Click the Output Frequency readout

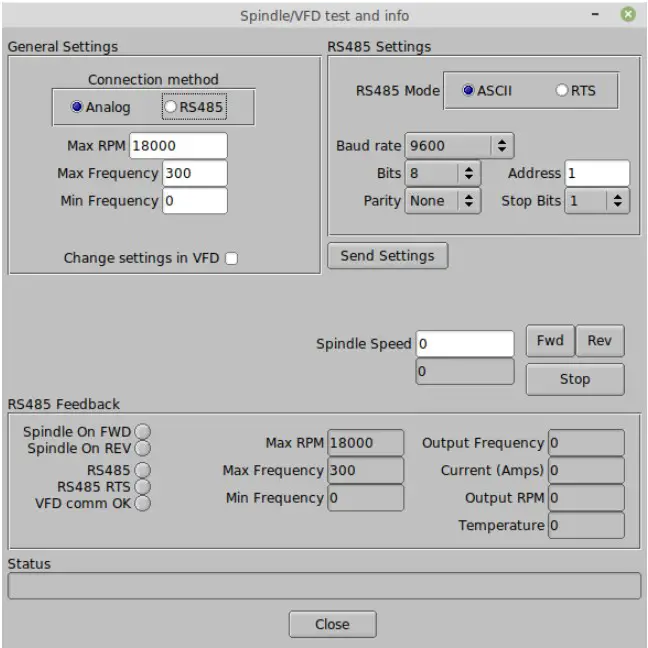[586, 443]
